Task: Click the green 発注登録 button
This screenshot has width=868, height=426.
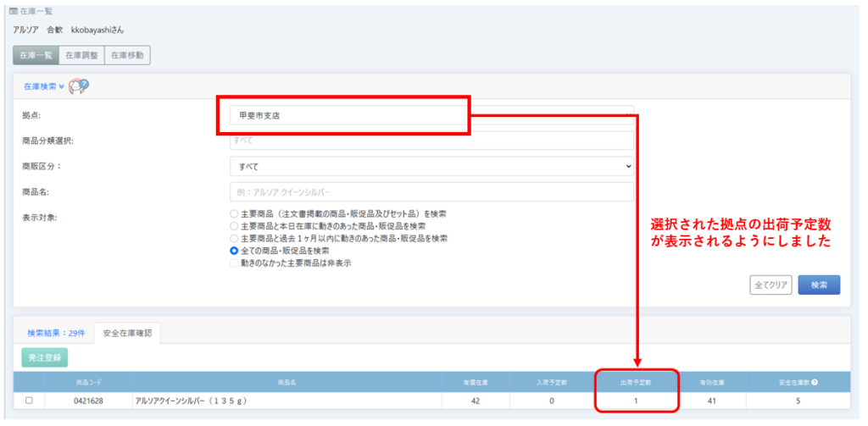Action: pos(45,357)
